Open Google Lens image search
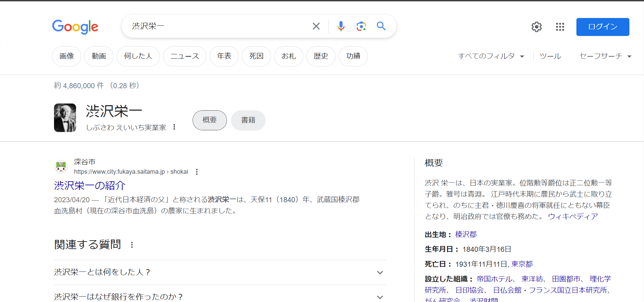The image size is (644, 302). click(x=361, y=26)
